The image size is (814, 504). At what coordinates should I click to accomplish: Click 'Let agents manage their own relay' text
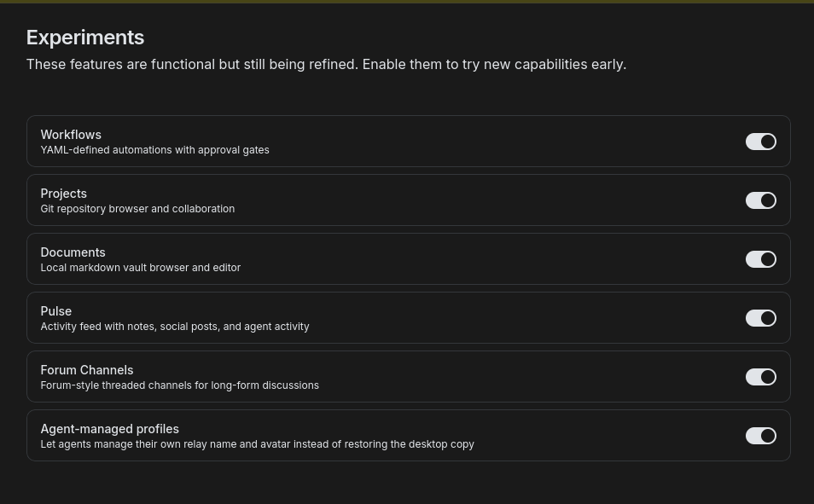(258, 444)
